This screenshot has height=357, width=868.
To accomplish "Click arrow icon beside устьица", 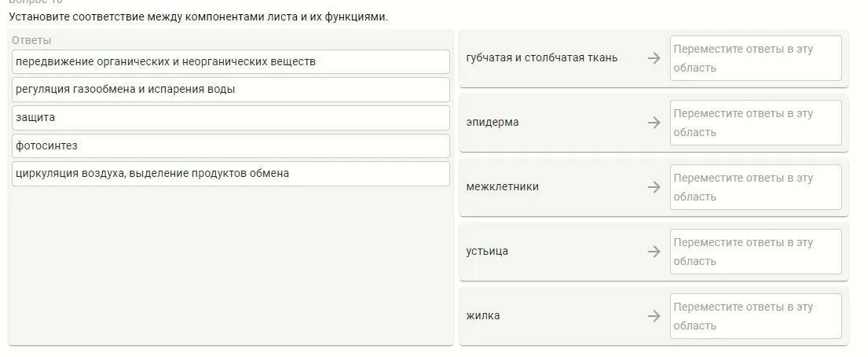I will click(x=654, y=252).
